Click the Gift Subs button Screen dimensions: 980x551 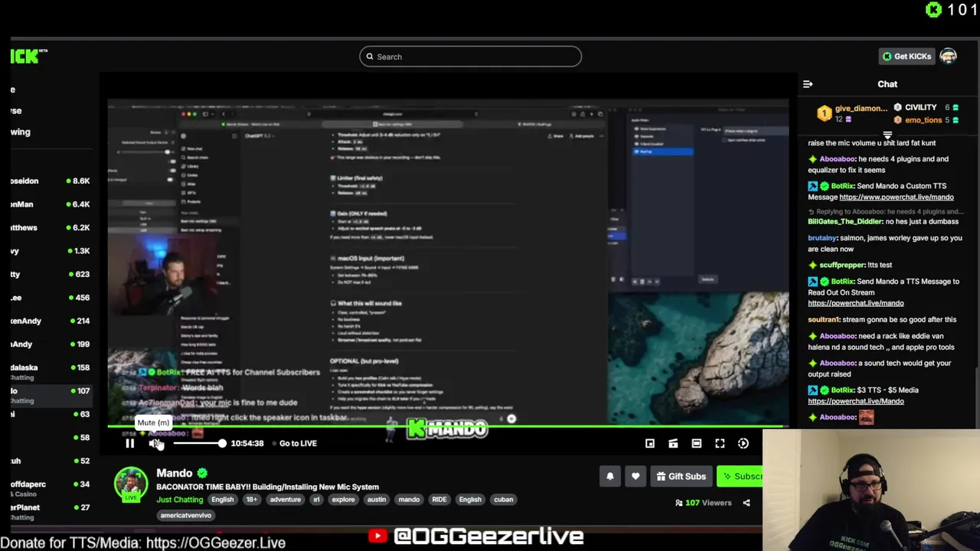681,476
